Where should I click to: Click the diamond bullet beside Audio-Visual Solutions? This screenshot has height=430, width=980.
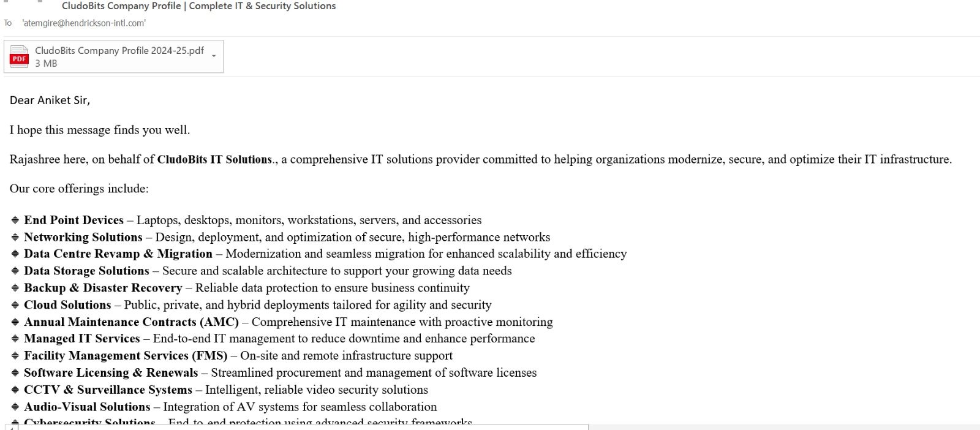[15, 407]
